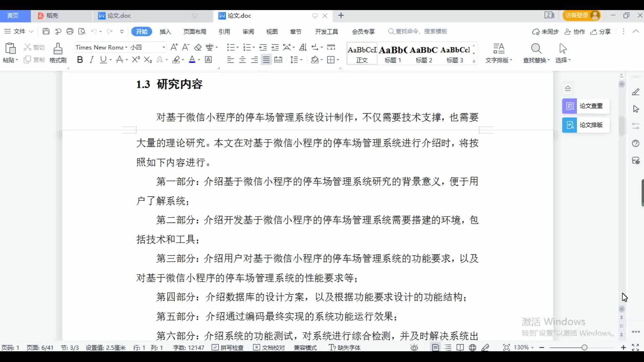Toggle 文档校对 in status bar

coord(269,348)
